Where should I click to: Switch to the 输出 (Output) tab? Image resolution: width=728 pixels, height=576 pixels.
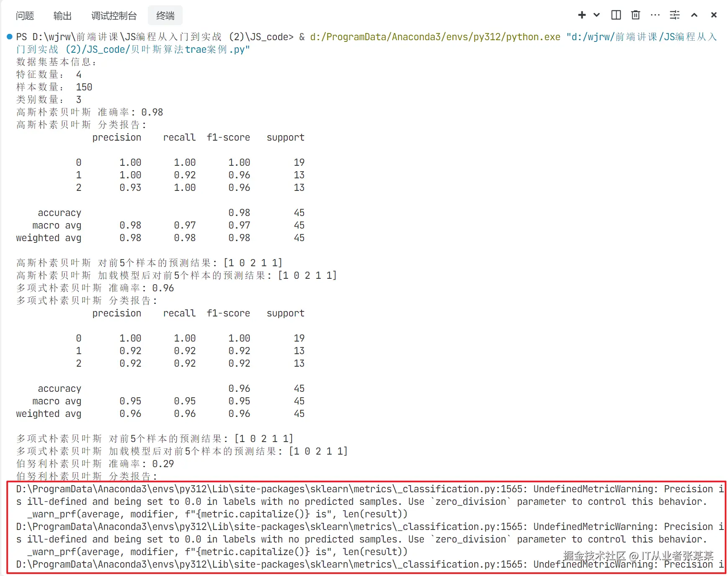click(x=62, y=16)
